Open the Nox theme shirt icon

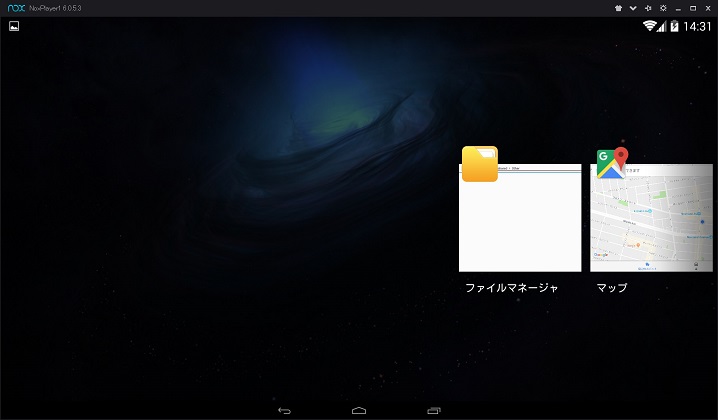(x=619, y=8)
